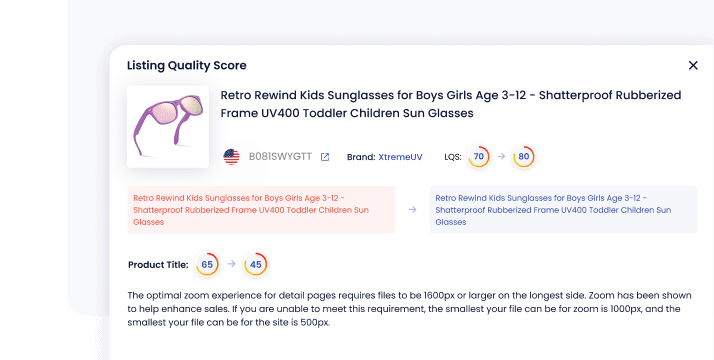Click the main Retro Rewind product title
This screenshot has width=714, height=360.
tap(451, 104)
